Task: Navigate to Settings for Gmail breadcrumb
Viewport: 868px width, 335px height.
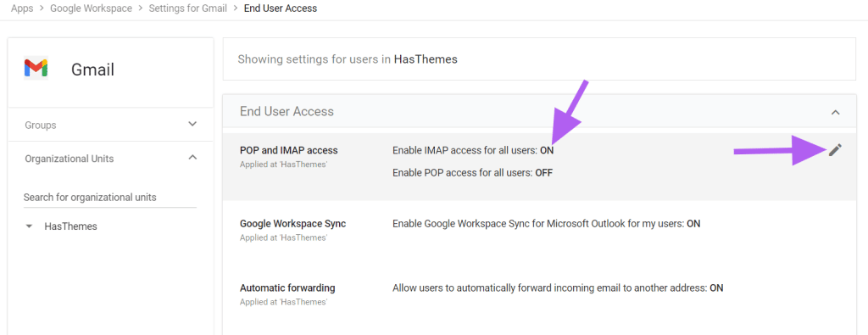Action: [188, 8]
